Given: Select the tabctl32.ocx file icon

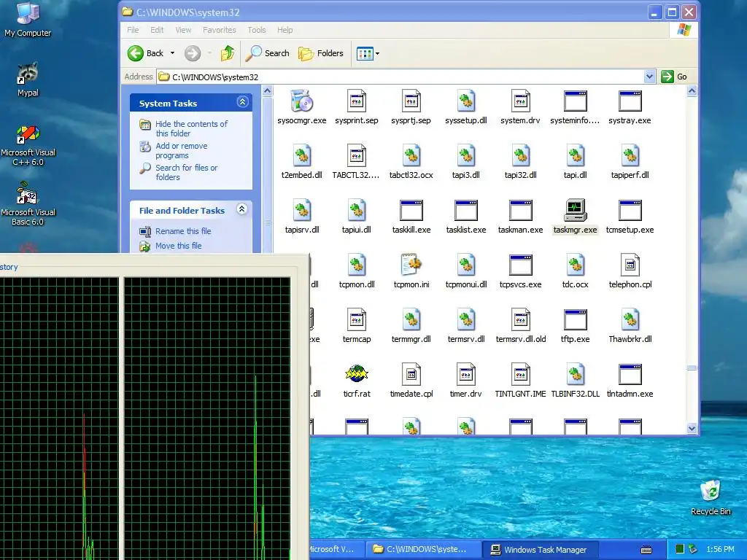Looking at the screenshot, I should tap(411, 156).
